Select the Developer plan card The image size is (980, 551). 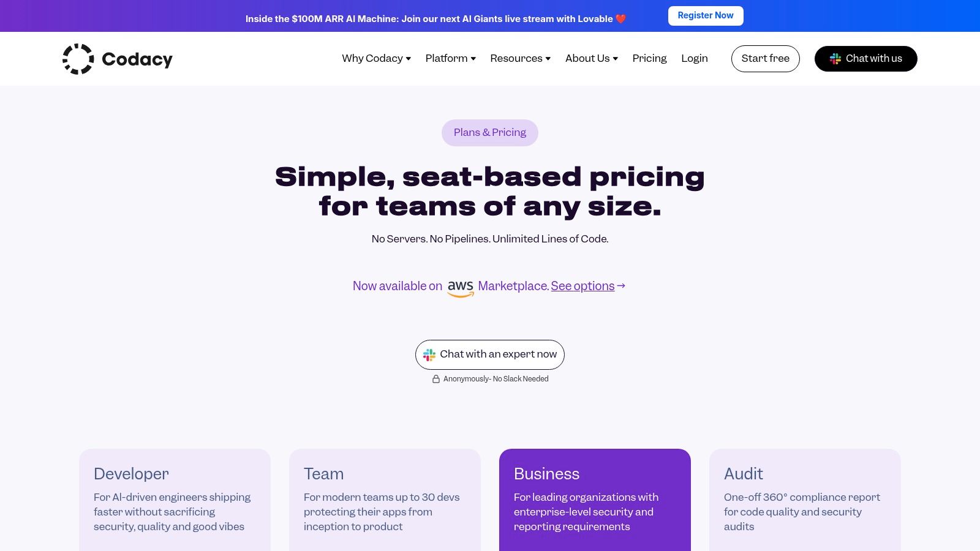pyautogui.click(x=175, y=499)
